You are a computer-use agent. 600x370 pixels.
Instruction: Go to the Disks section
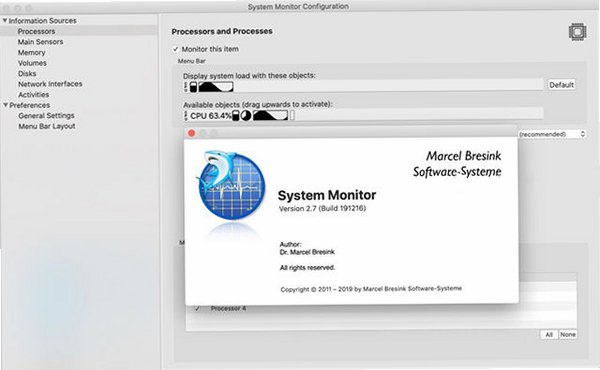27,73
